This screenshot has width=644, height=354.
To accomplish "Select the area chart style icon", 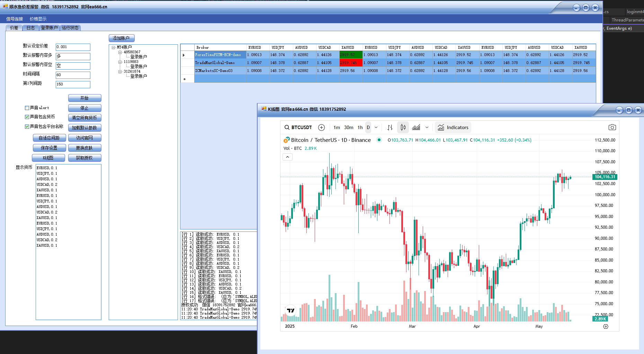I will 416,127.
